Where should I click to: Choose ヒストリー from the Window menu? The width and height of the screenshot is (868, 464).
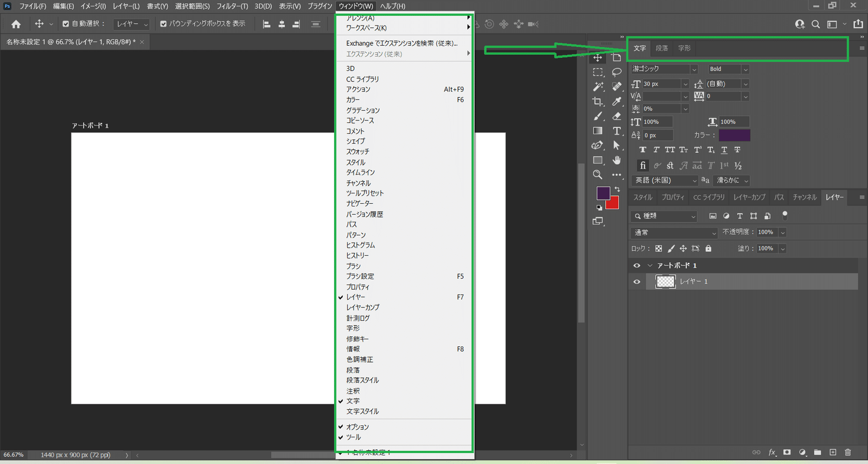tap(358, 255)
